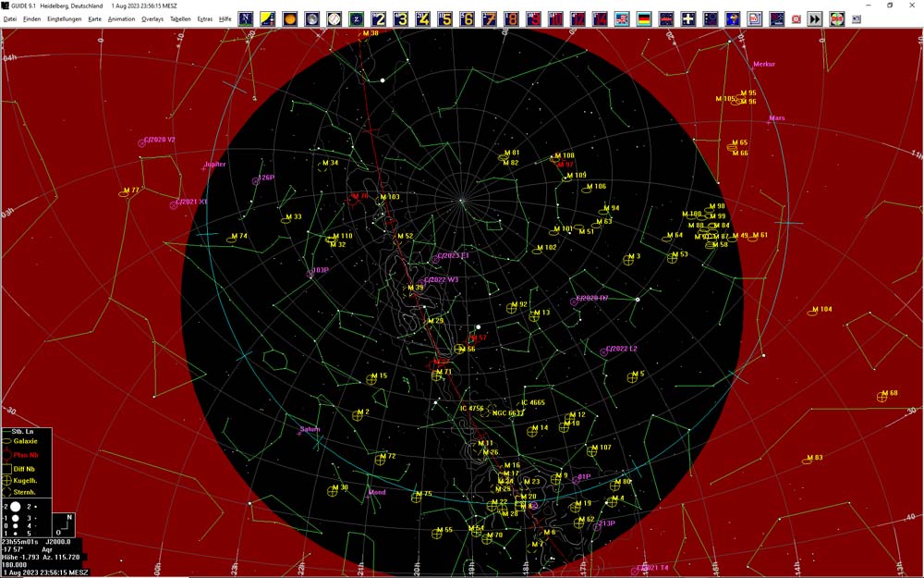Open the Einstellungen menu

coord(65,18)
